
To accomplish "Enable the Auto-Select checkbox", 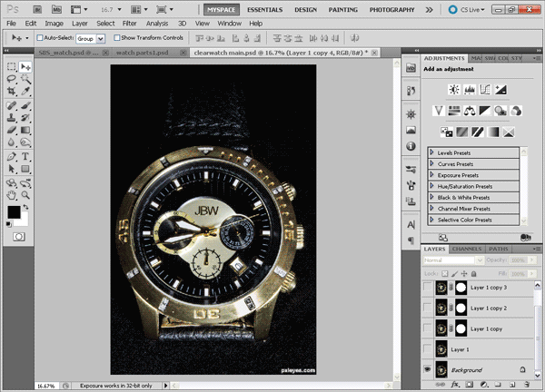I will [40, 37].
